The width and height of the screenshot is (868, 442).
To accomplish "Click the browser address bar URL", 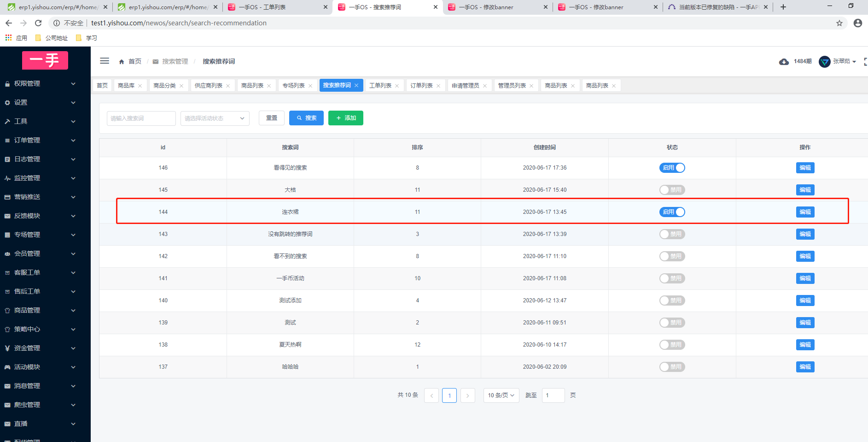I will point(179,23).
